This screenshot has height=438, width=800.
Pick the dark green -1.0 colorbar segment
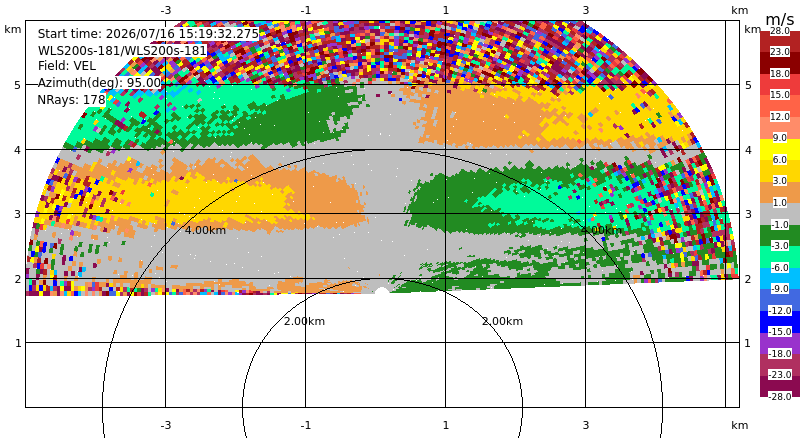(x=780, y=235)
